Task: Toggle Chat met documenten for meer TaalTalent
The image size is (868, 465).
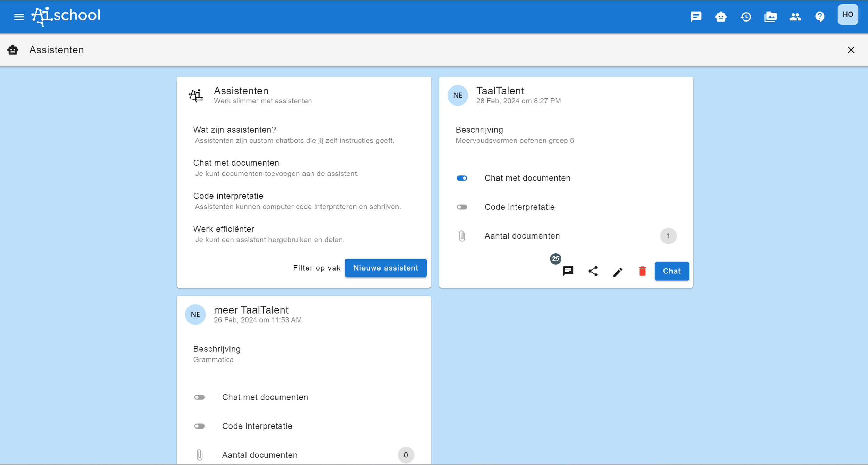Action: point(199,397)
